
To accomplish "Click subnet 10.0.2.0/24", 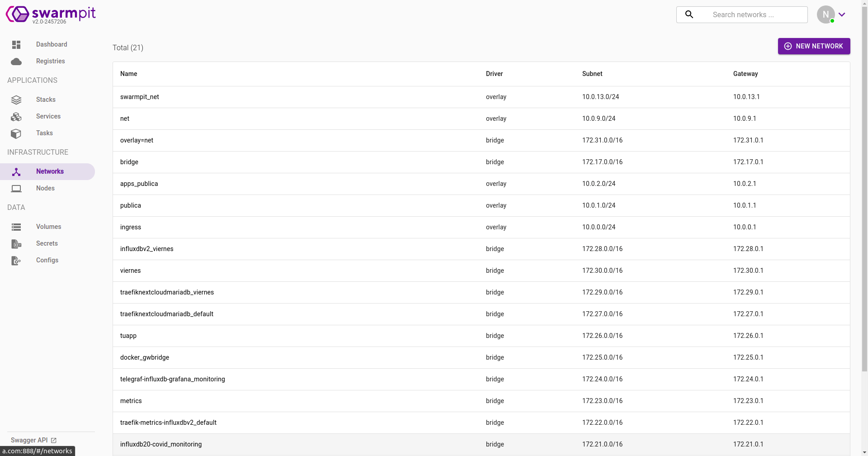I will pos(599,184).
